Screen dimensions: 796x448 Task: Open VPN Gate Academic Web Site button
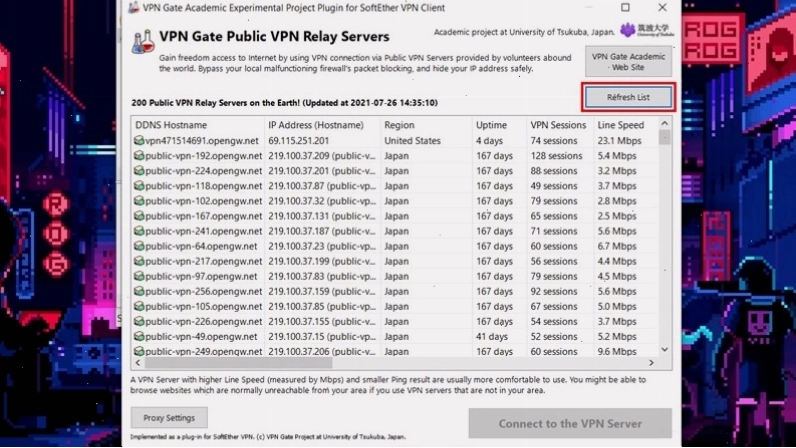pos(628,61)
